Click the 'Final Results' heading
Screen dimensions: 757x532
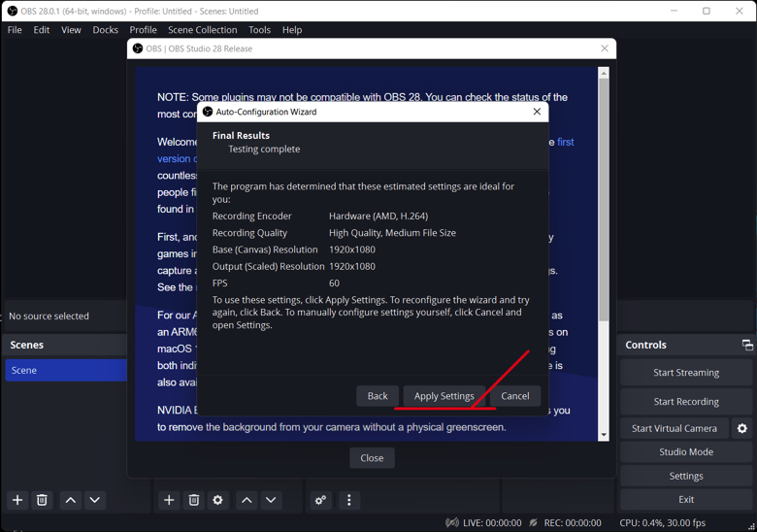[x=241, y=135]
